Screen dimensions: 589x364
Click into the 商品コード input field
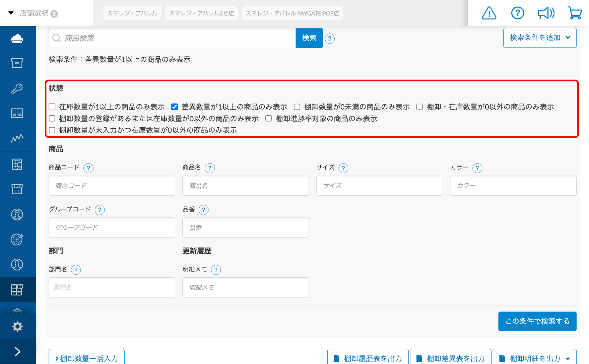112,186
